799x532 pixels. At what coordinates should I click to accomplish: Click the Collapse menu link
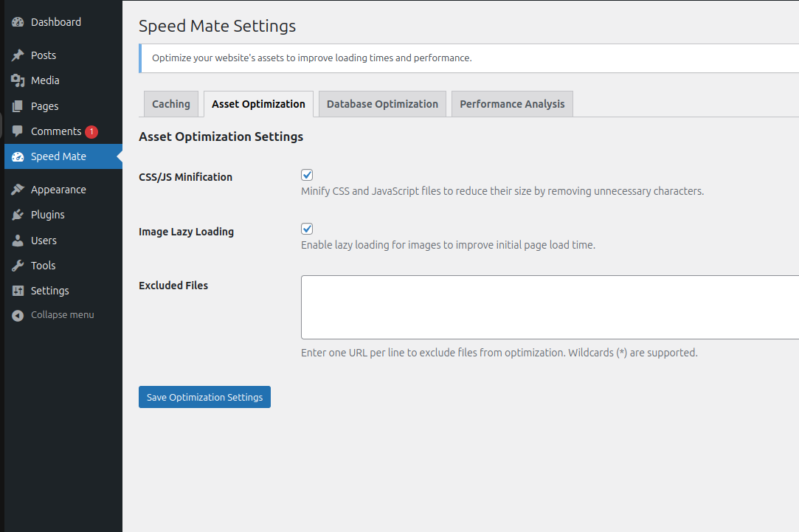62,315
